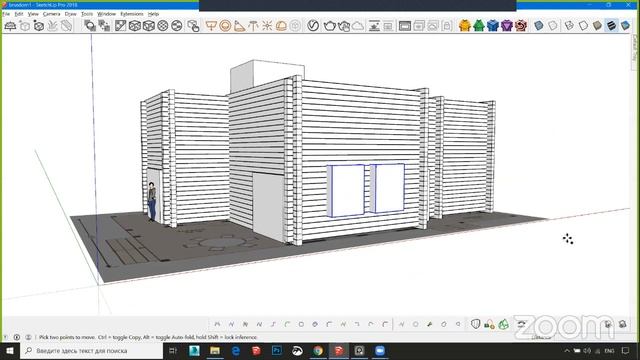Toggle Hidden Line cube style icon

click(x=149, y=26)
